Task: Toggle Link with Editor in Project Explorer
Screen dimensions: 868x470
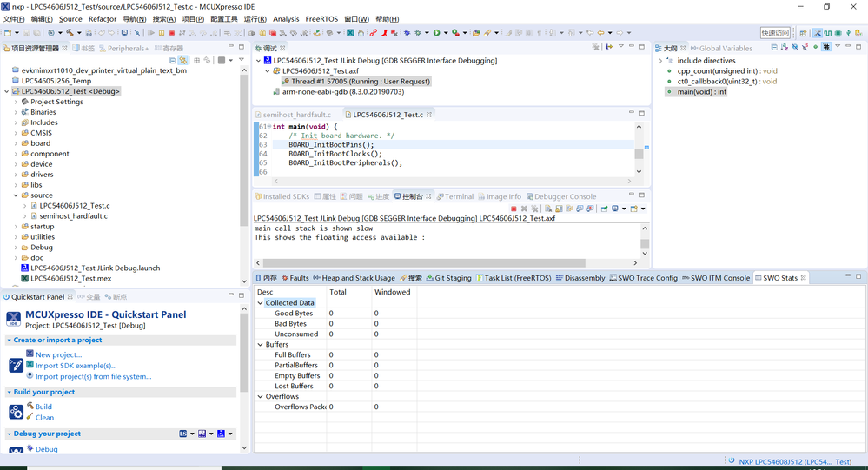Action: pos(182,60)
